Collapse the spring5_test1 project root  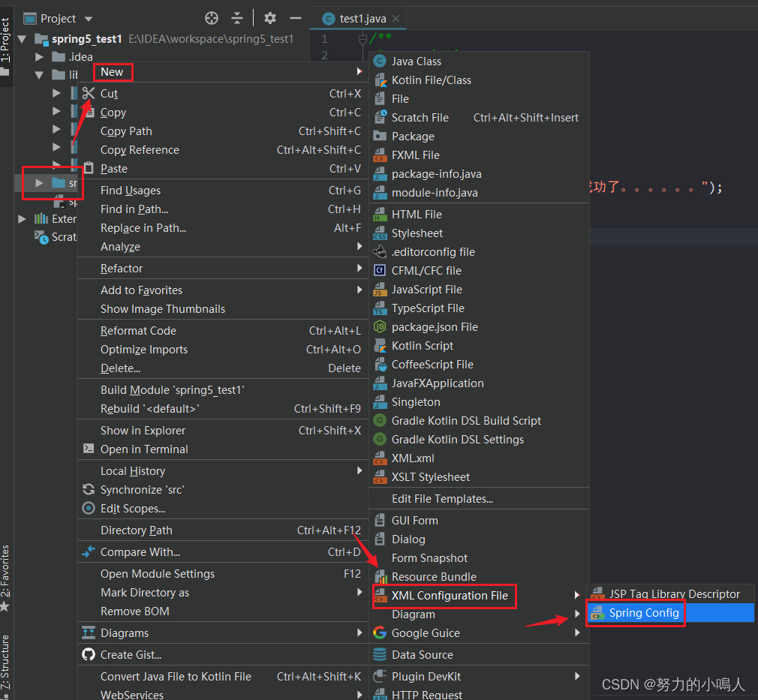23,39
